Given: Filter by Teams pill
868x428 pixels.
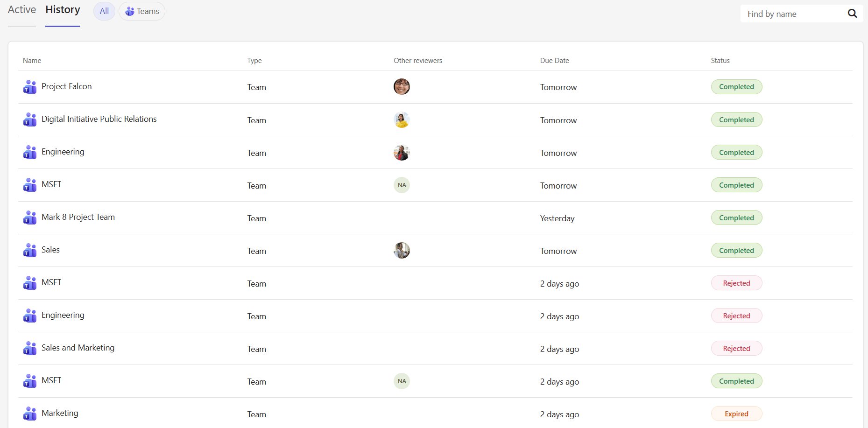Looking at the screenshot, I should pyautogui.click(x=142, y=11).
